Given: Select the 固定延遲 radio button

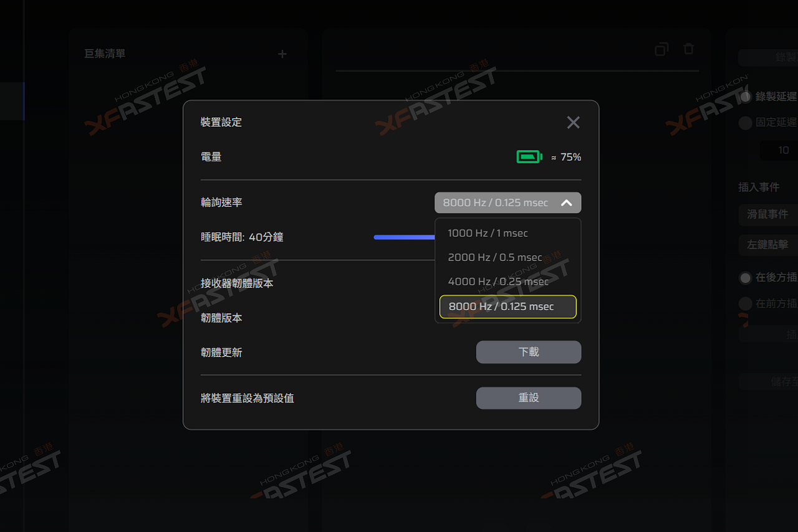Looking at the screenshot, I should coord(745,123).
